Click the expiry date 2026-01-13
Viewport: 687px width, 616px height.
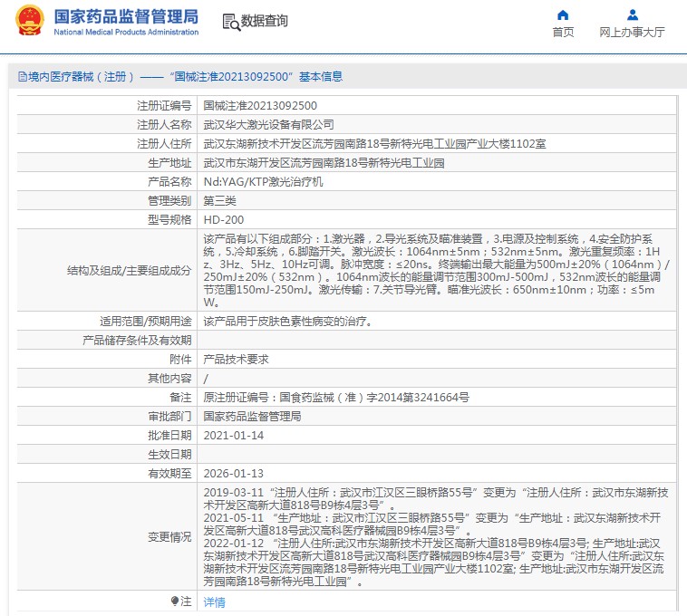tap(233, 473)
